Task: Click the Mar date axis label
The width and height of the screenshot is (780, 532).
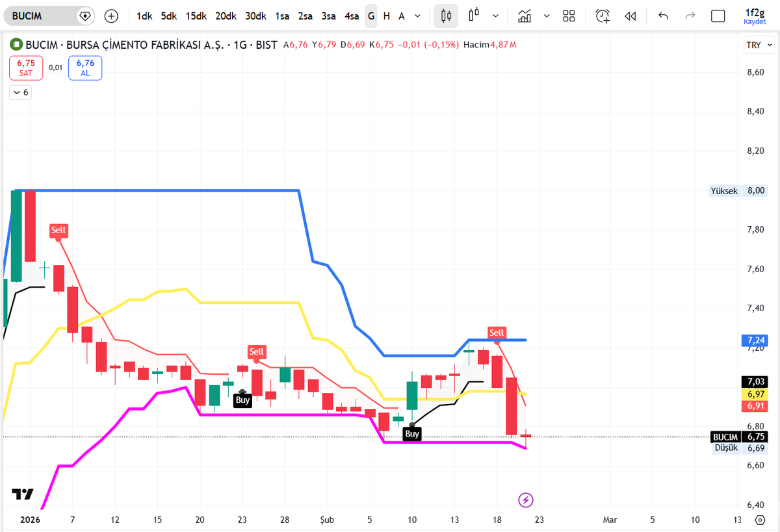Action: coord(610,520)
